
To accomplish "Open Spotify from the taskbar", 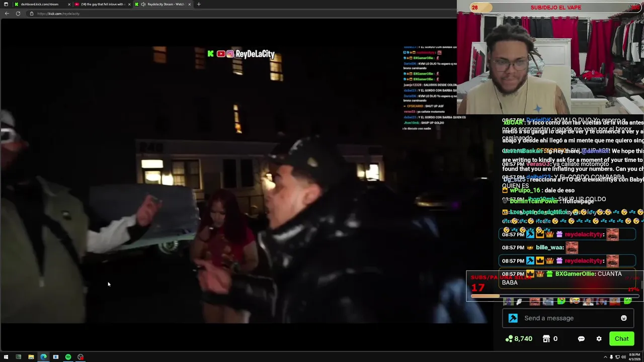I will (x=68, y=357).
